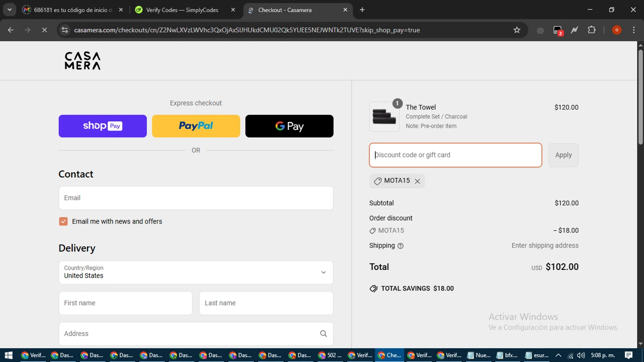Screen dimensions: 644x362
Task: Open the network Wi-Fi tray icon
Action: (x=570, y=355)
